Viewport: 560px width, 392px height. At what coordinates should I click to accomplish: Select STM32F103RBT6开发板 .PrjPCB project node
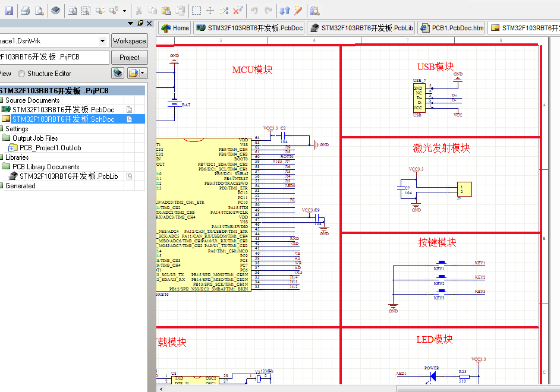coord(54,91)
